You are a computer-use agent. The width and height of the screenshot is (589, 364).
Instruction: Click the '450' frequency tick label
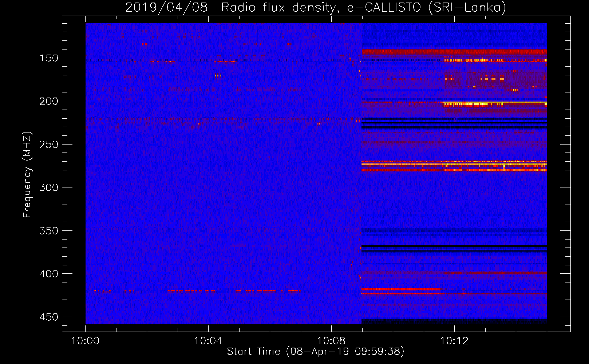click(x=49, y=317)
